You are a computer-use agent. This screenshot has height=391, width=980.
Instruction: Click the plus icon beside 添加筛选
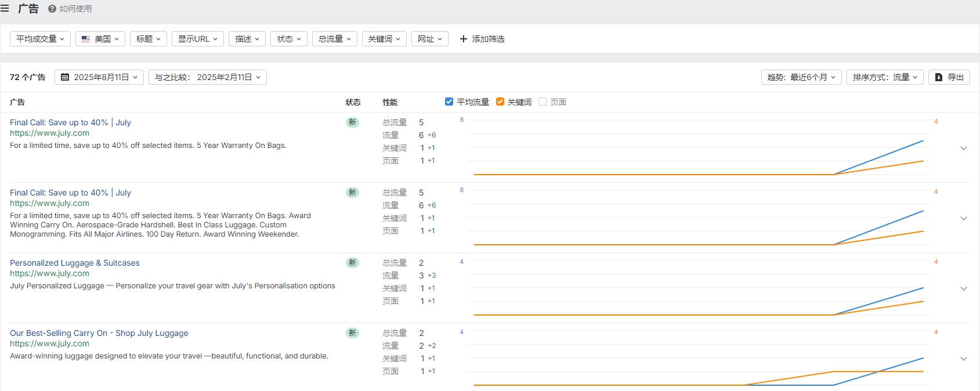click(x=463, y=39)
